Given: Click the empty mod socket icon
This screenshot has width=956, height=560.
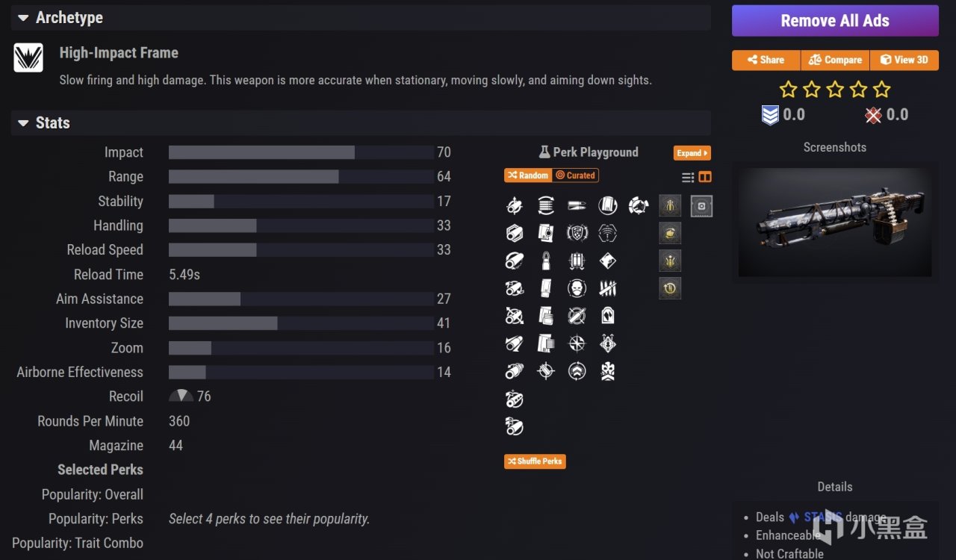Looking at the screenshot, I should point(701,206).
